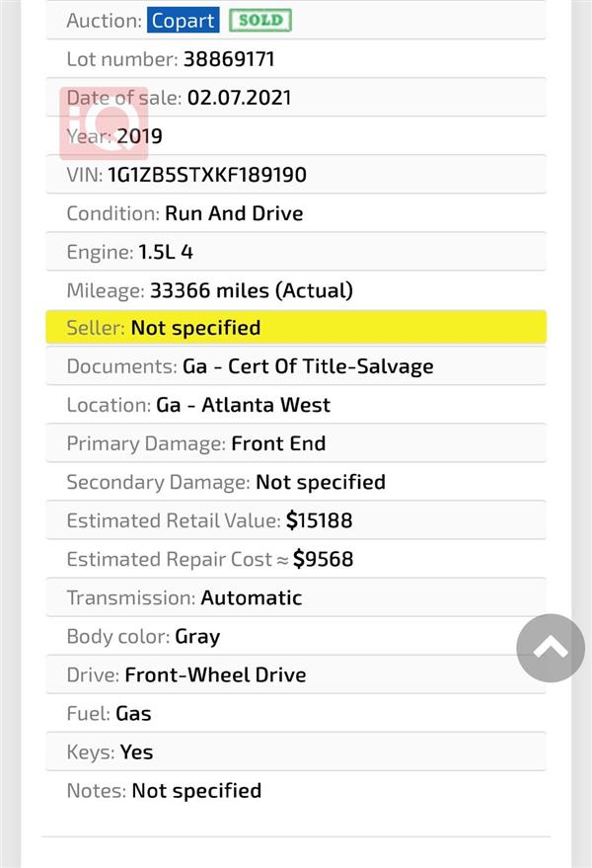Image resolution: width=592 pixels, height=868 pixels.
Task: Click the estimated repair cost $9568
Action: pos(323,559)
